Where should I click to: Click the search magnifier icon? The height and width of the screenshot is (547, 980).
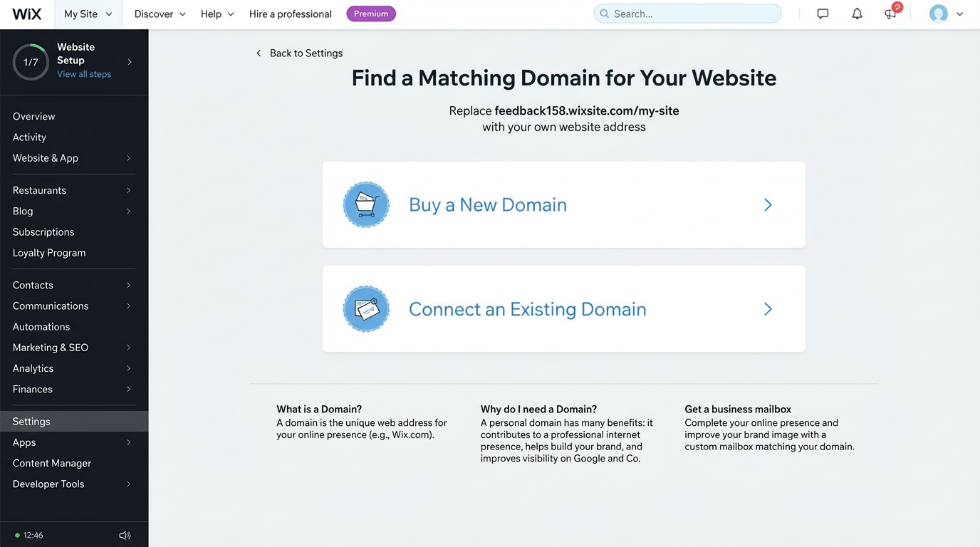[x=604, y=13]
